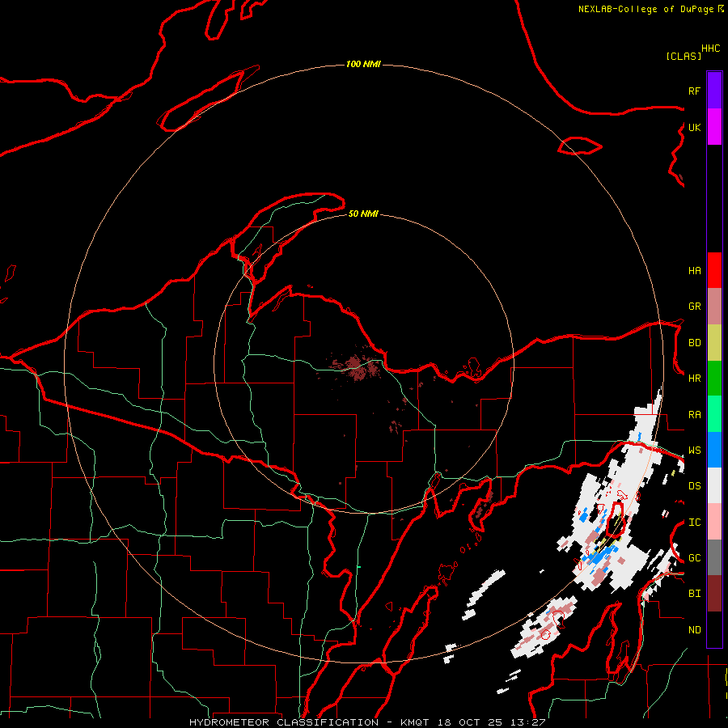The height and width of the screenshot is (728, 728).
Task: Click the BD legend label
Action: (694, 343)
